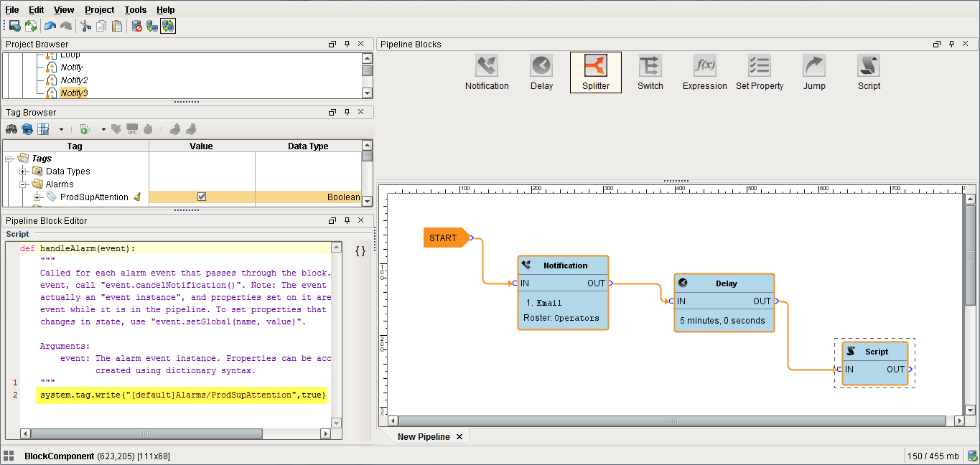This screenshot has height=465, width=980.
Task: Open the Edit menu
Action: [36, 9]
